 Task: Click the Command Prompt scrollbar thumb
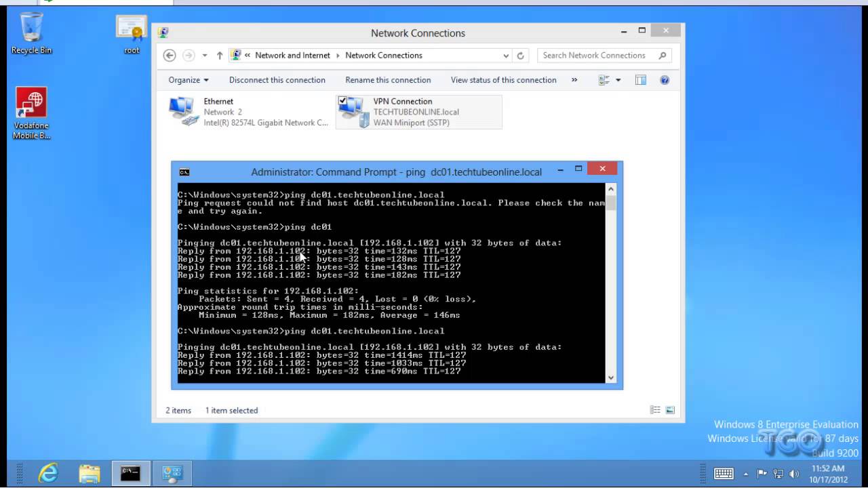pyautogui.click(x=610, y=203)
